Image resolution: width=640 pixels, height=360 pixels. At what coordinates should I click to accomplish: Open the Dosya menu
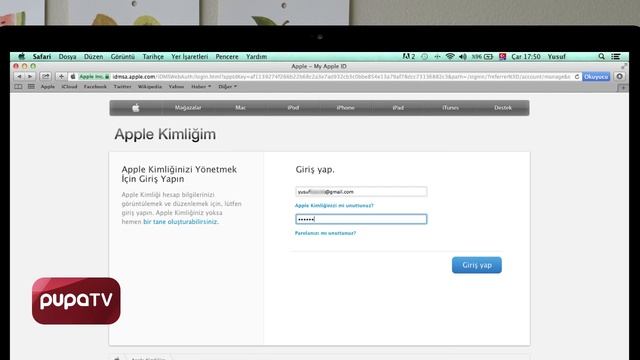tap(67, 56)
